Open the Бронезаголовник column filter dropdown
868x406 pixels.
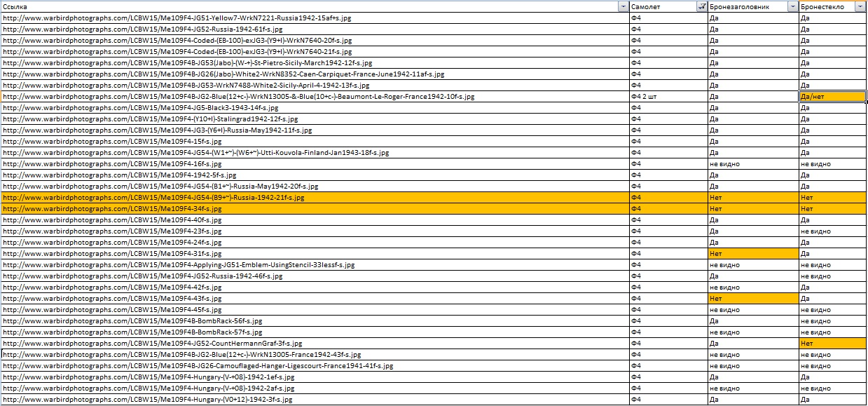pyautogui.click(x=793, y=6)
